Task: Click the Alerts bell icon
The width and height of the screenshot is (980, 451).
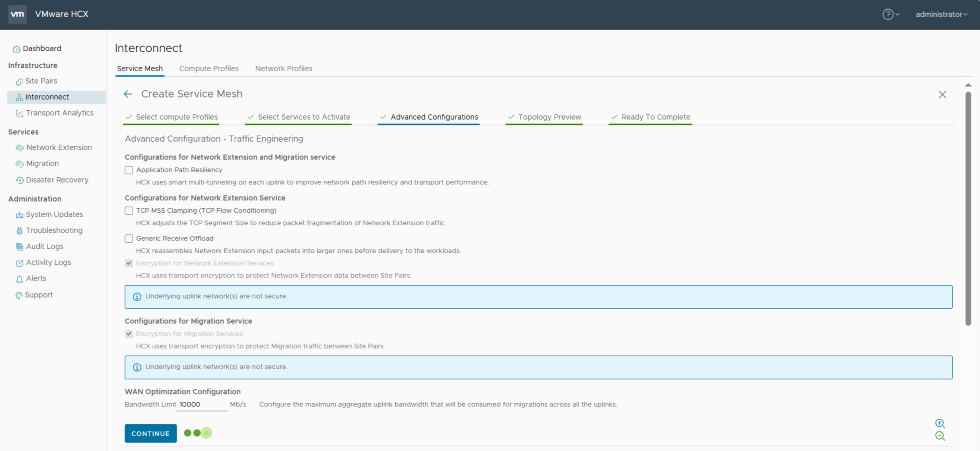Action: coord(19,279)
